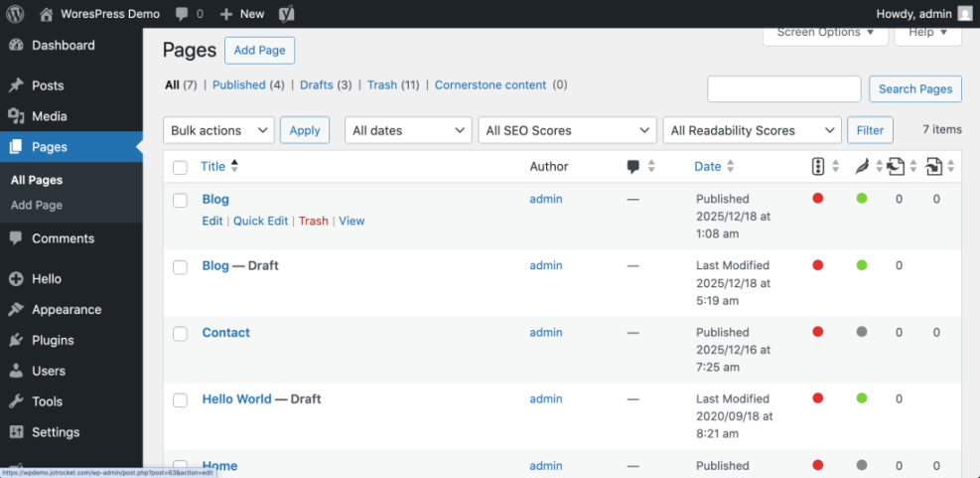
Task: Sort by outgoing internal links column icon
Action: pos(897,166)
